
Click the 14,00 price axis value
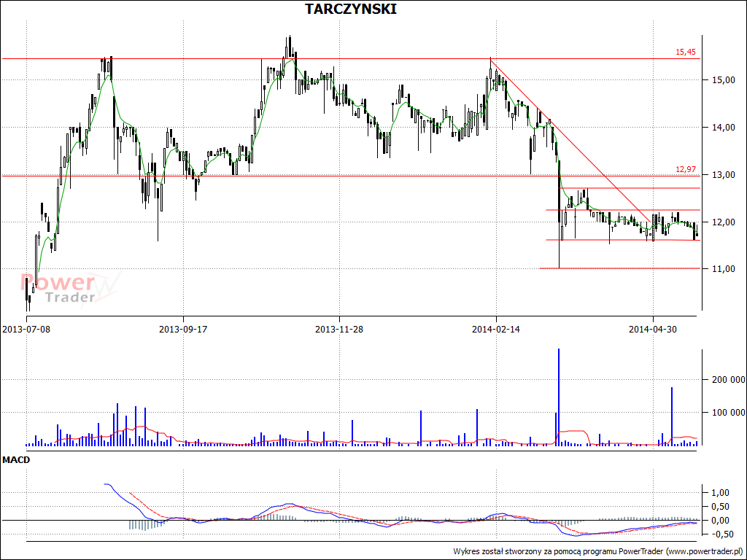[x=723, y=128]
